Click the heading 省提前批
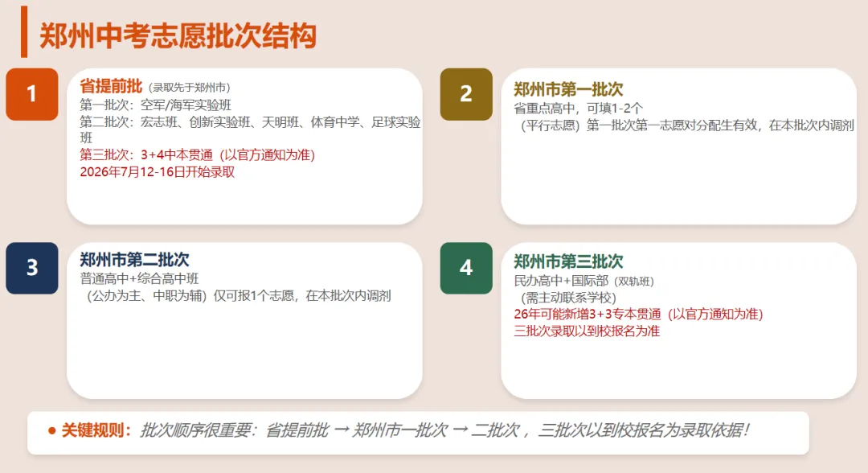Screen dimensions: 868x473 (x=111, y=86)
